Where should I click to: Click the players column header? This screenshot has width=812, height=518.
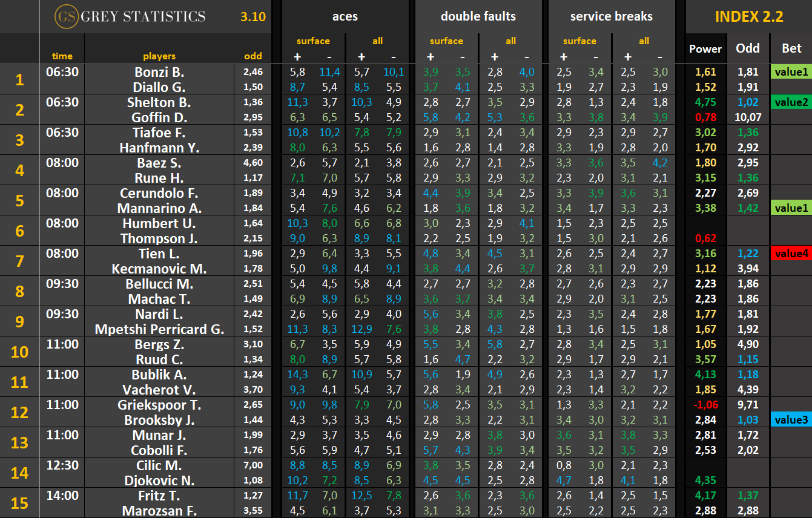coord(159,56)
